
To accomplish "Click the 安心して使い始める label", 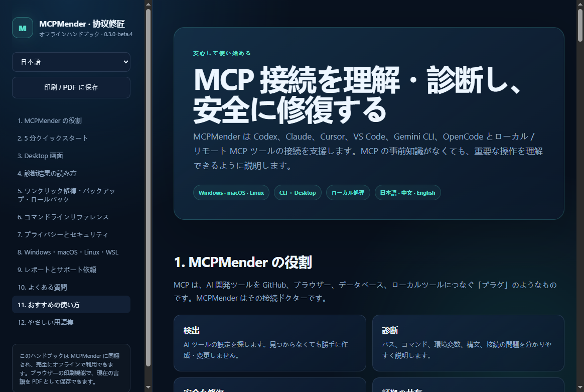I will click(222, 53).
